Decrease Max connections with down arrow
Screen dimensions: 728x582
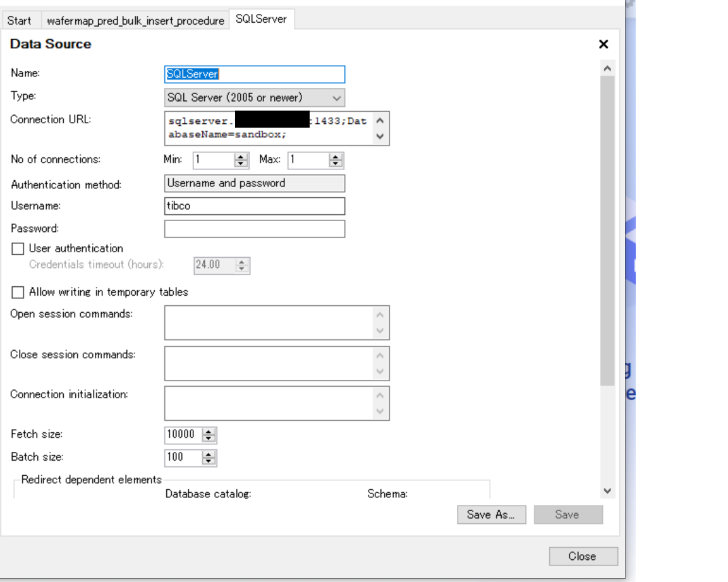click(x=336, y=164)
